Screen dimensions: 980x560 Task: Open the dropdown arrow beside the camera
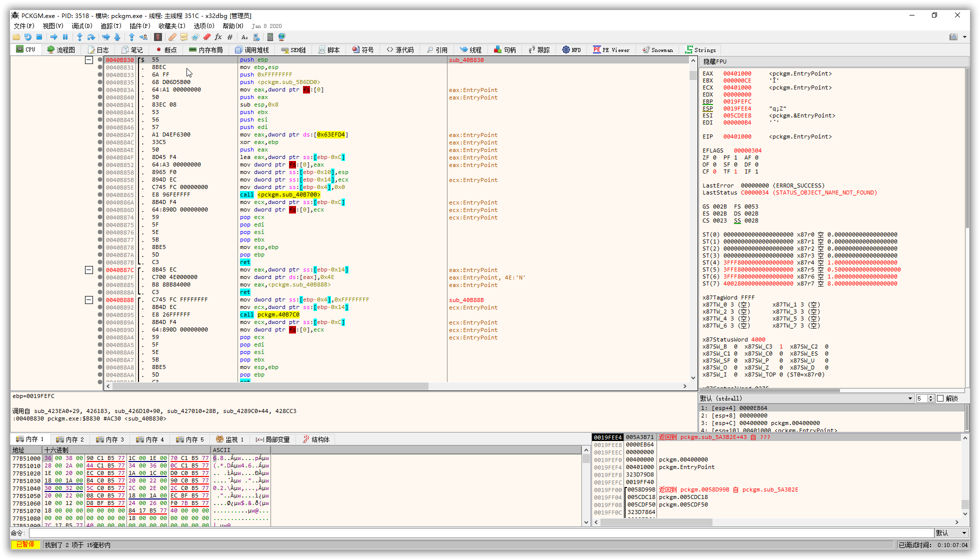coord(964,37)
